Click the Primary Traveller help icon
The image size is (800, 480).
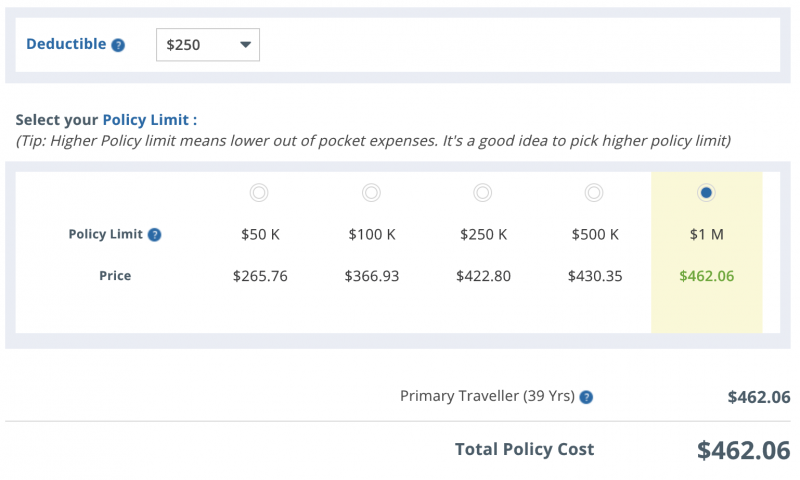tap(587, 397)
